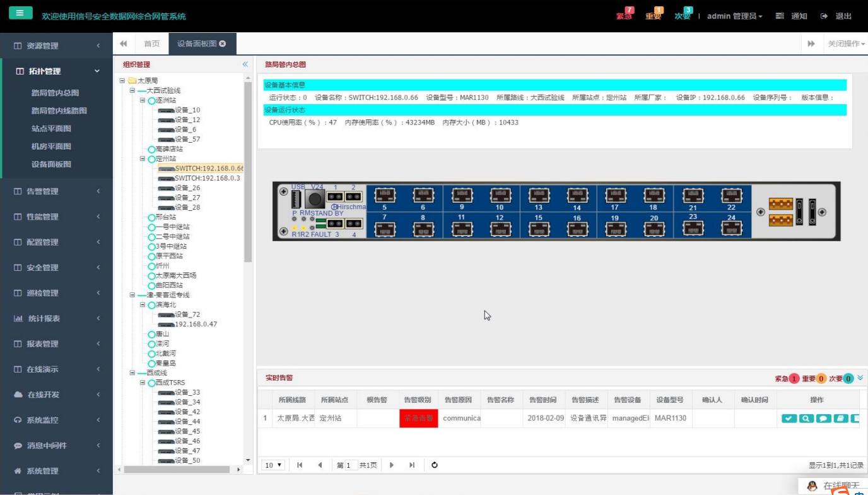Screen dimensions: 868x495
Task: Click the page number input field
Action: 351,465
